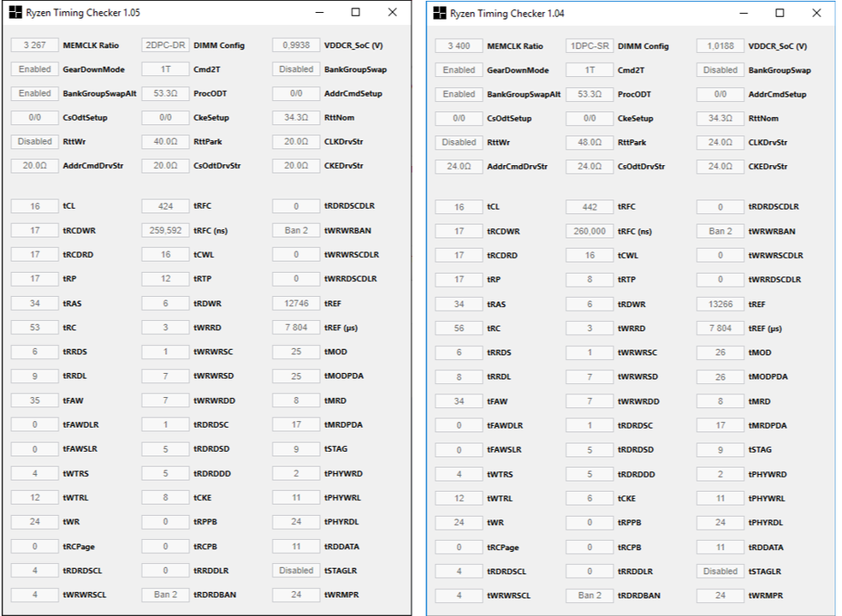Image resolution: width=842 pixels, height=616 pixels.
Task: Click AddrCmdSetup field in 1.04 window
Action: click(x=720, y=94)
